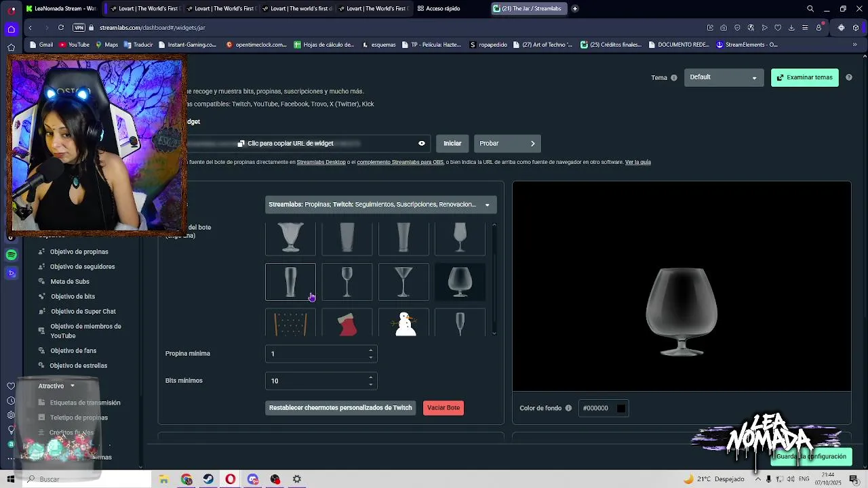Select the wine glass jar in middle row

click(347, 281)
